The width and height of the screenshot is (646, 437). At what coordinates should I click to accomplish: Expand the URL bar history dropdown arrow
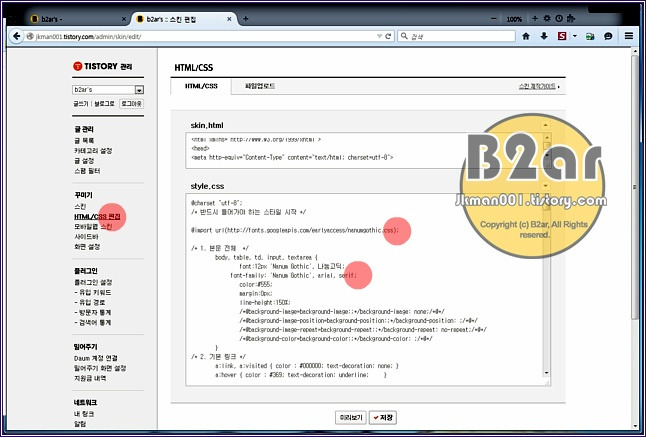(379, 36)
